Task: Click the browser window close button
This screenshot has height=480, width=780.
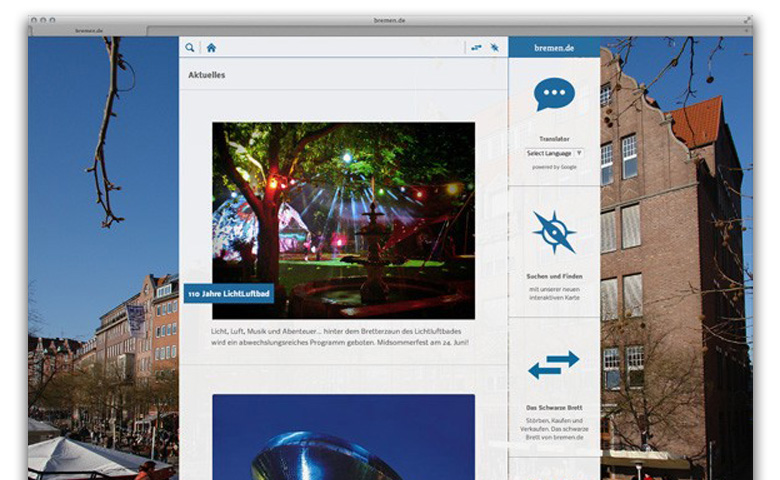Action: (34, 20)
